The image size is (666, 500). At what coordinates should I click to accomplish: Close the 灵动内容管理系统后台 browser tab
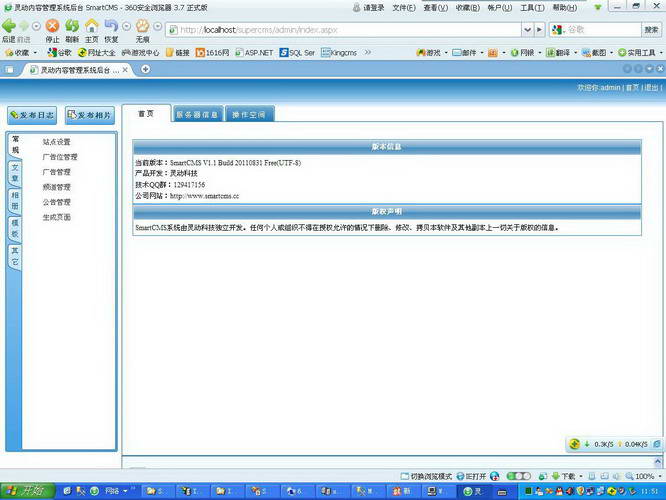click(x=125, y=70)
